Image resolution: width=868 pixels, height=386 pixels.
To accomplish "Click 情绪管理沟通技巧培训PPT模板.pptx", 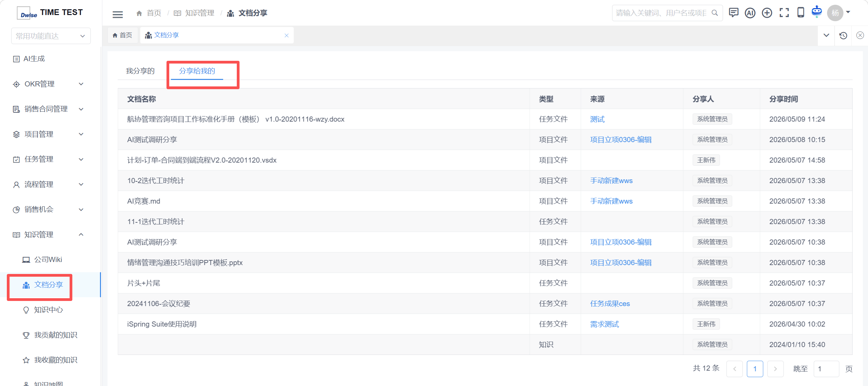I will click(x=185, y=263).
